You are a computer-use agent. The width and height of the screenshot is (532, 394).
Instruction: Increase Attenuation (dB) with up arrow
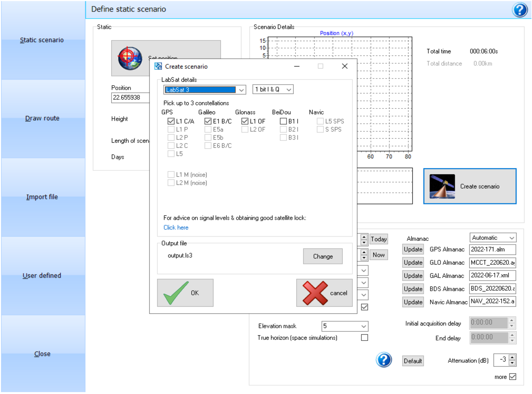pos(512,357)
